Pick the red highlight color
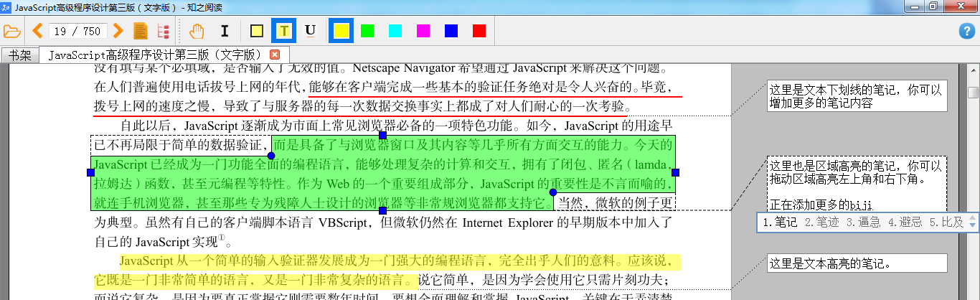Viewport: 980px width, 300px height. tap(479, 31)
